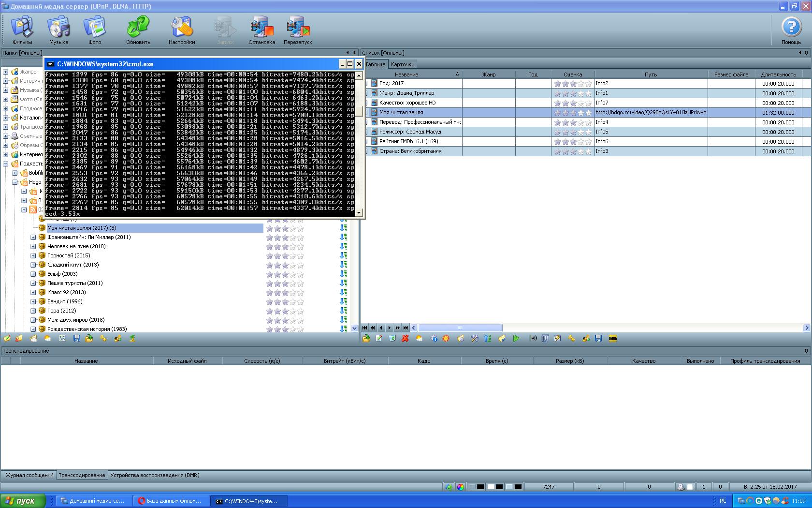
Task: Open the Фильмы section in main toolbar
Action: click(x=22, y=30)
